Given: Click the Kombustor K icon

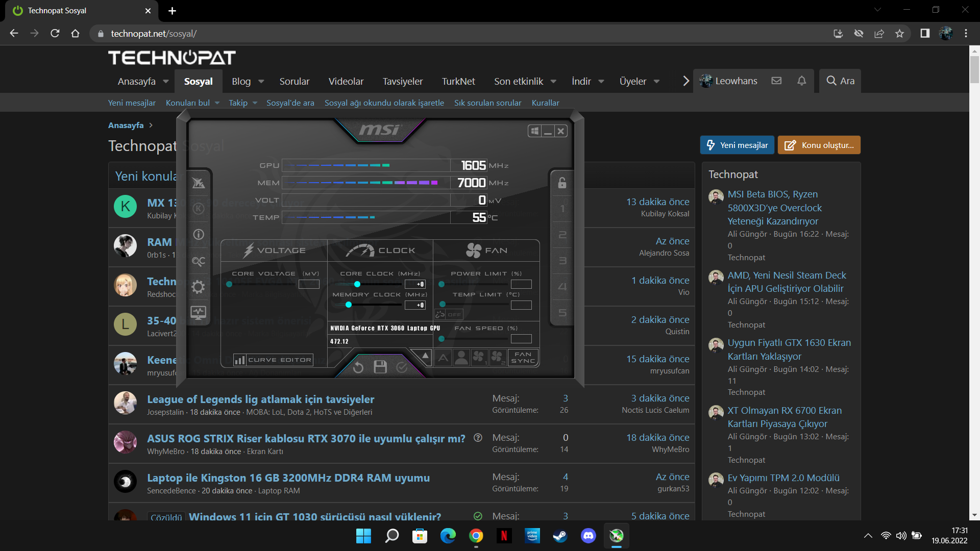Looking at the screenshot, I should coord(198,209).
